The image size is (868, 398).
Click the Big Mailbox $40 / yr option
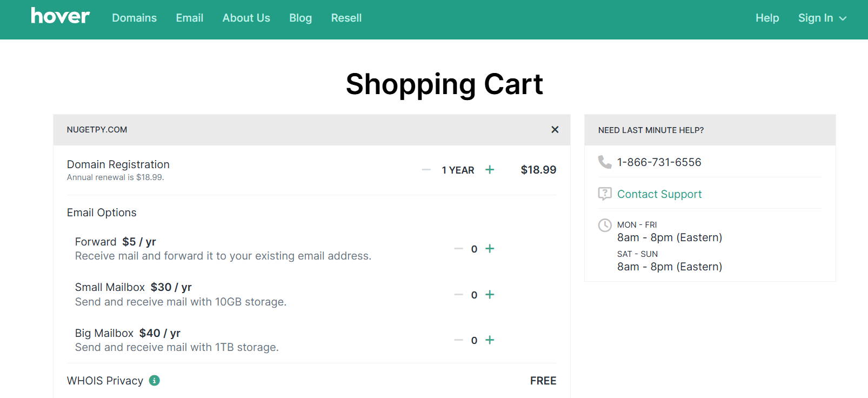pos(128,333)
